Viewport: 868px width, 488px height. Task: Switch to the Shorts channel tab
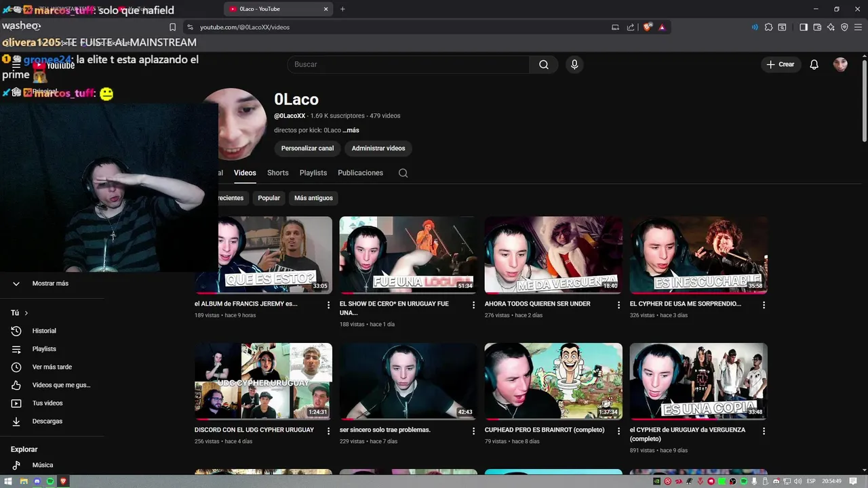click(278, 173)
